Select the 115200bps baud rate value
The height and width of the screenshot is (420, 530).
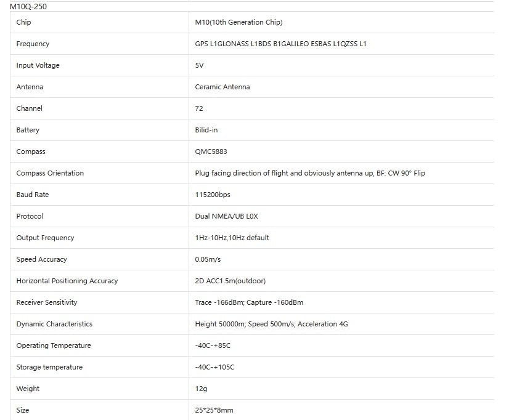tap(213, 195)
